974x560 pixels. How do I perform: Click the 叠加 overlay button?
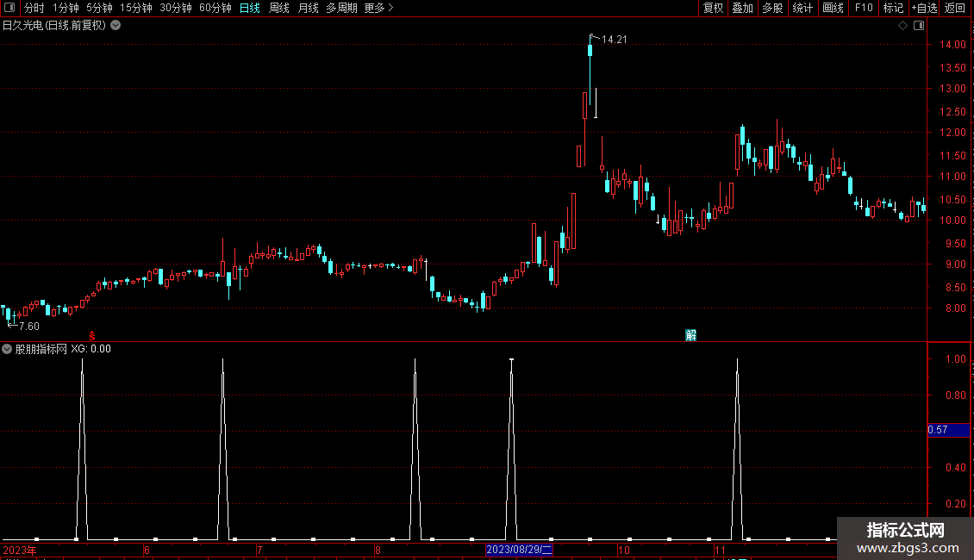(742, 8)
